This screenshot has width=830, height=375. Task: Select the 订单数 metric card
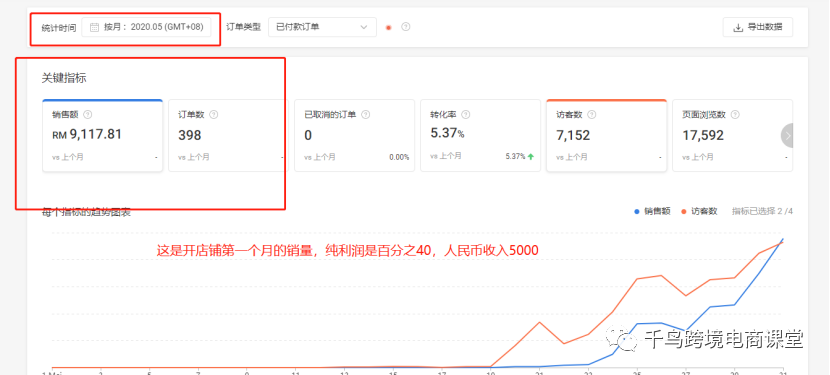tap(228, 135)
